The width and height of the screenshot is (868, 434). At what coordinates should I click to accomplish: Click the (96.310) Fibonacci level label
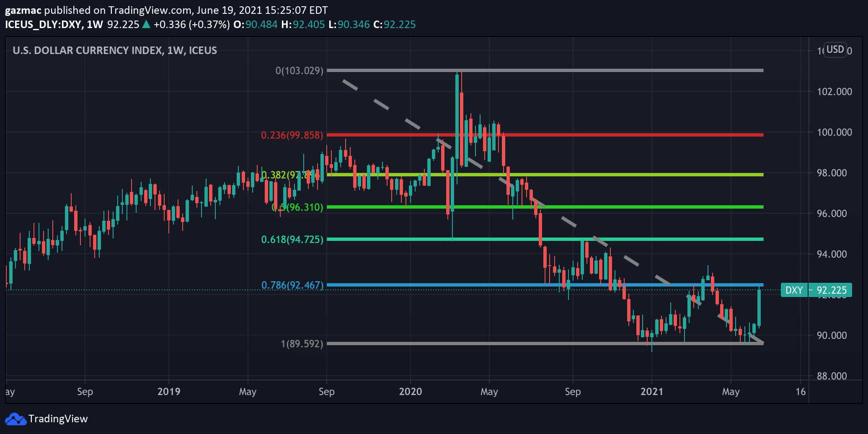click(x=298, y=207)
